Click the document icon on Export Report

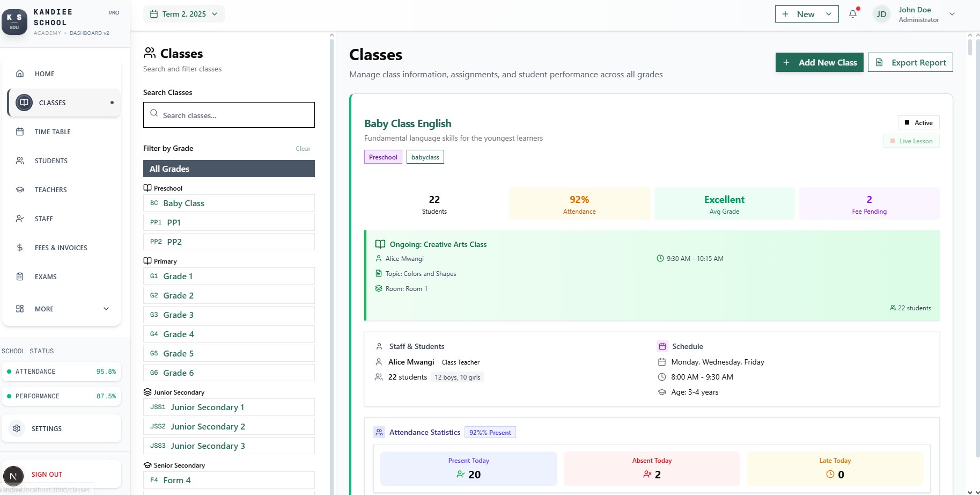879,62
